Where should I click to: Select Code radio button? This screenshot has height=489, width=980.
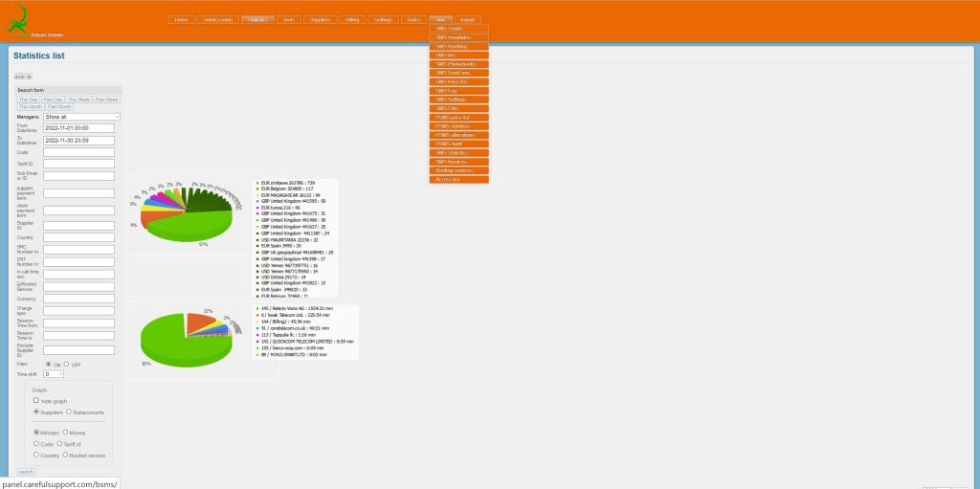point(36,443)
